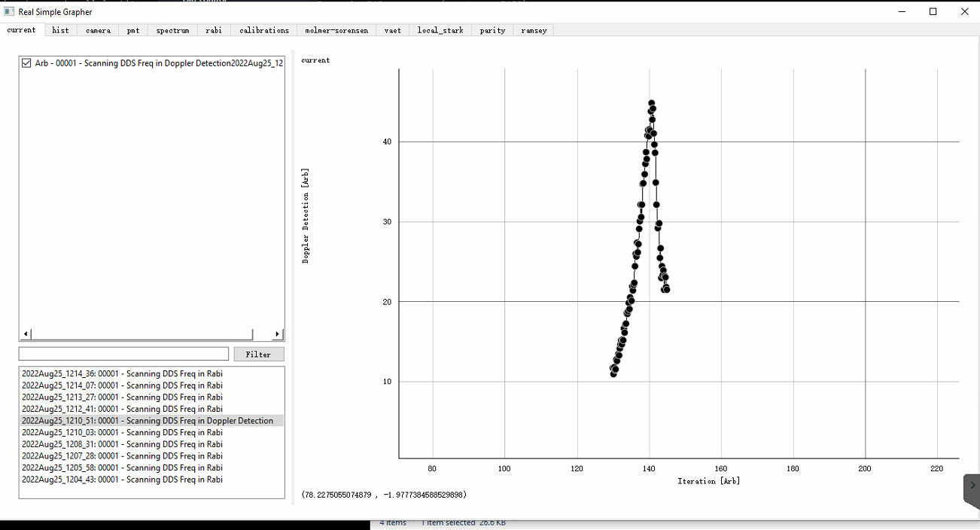Switch to the ramsey tab
The height and width of the screenshot is (530, 980).
534,30
